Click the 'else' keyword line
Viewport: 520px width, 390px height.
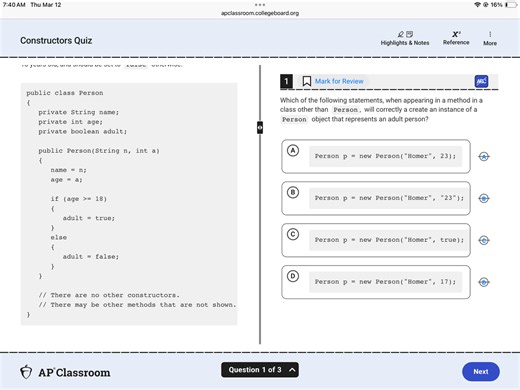pyautogui.click(x=59, y=238)
